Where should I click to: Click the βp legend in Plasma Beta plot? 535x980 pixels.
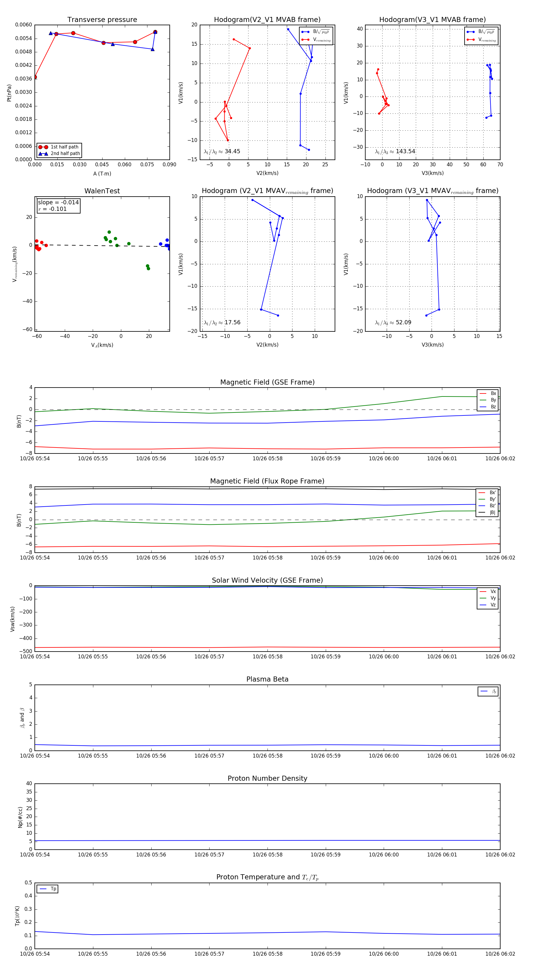tap(488, 691)
